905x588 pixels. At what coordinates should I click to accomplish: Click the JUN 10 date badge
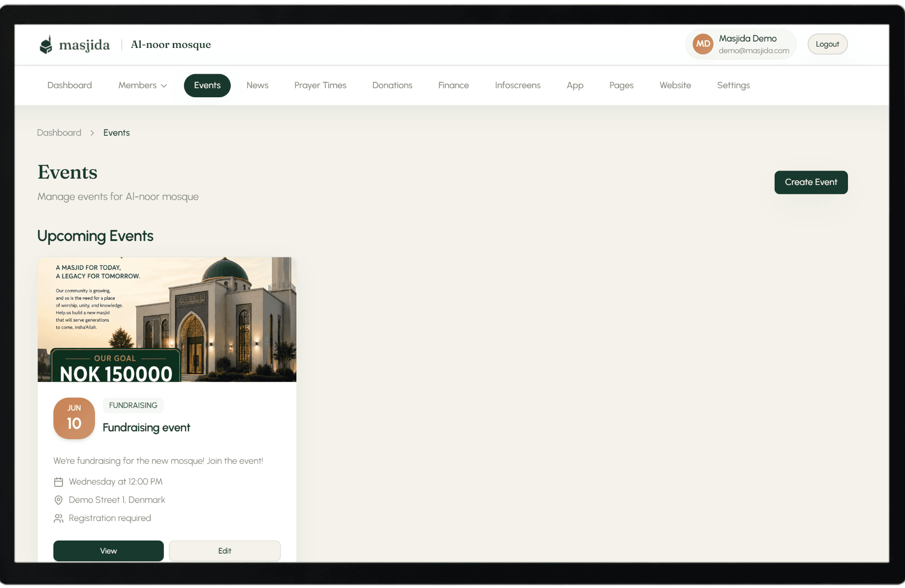point(74,418)
